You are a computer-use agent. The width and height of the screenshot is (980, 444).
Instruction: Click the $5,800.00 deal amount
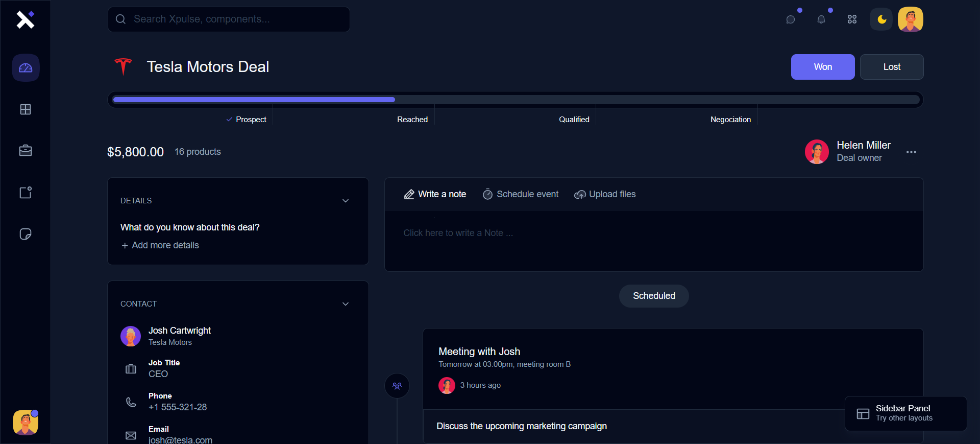point(135,152)
